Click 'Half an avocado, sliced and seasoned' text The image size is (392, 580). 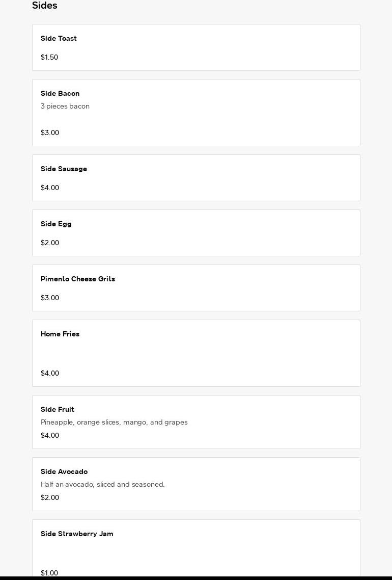click(102, 484)
